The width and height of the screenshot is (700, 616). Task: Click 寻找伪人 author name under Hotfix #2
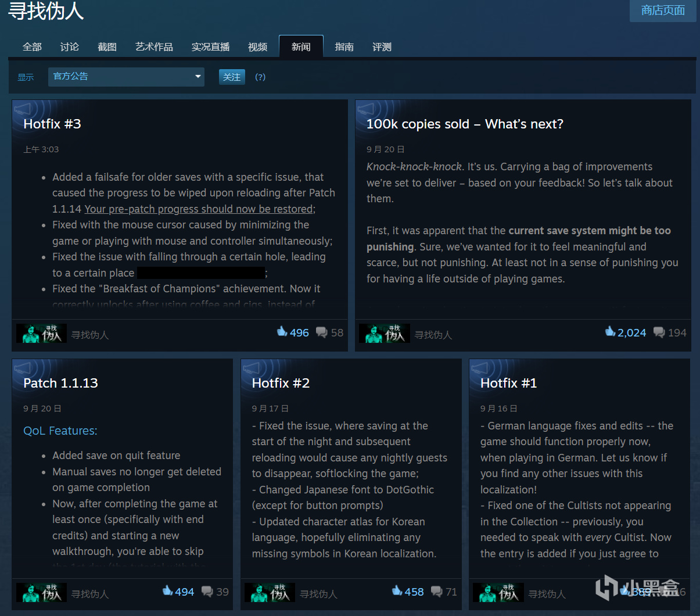(x=319, y=594)
